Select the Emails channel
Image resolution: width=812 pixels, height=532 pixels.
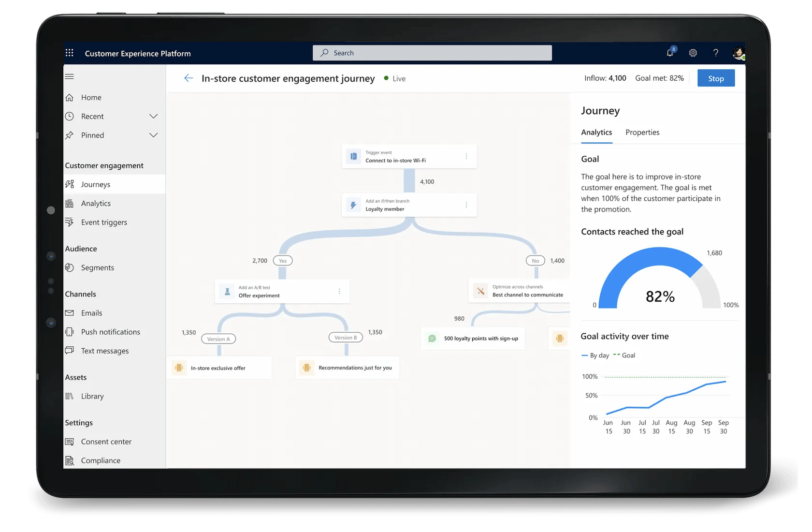click(92, 312)
